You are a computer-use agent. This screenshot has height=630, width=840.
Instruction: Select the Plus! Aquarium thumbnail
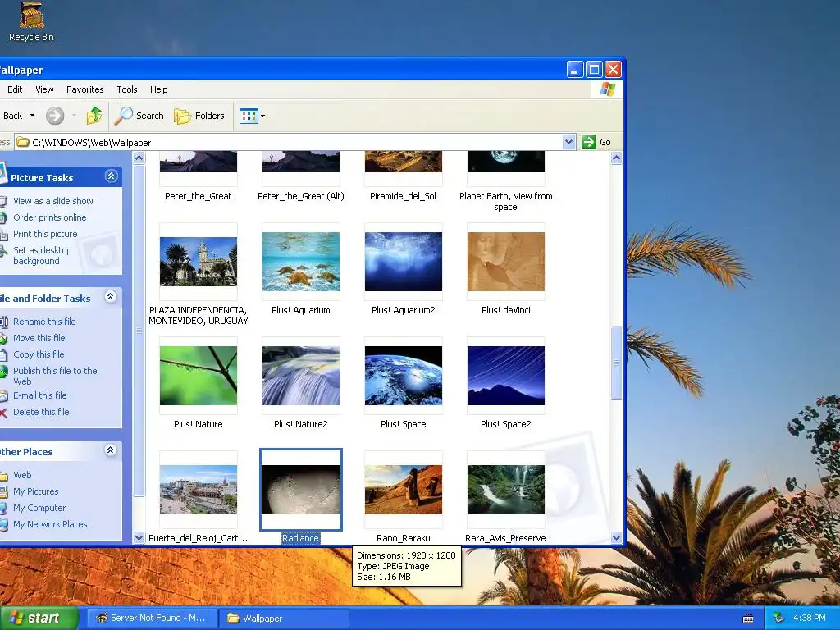pyautogui.click(x=301, y=262)
